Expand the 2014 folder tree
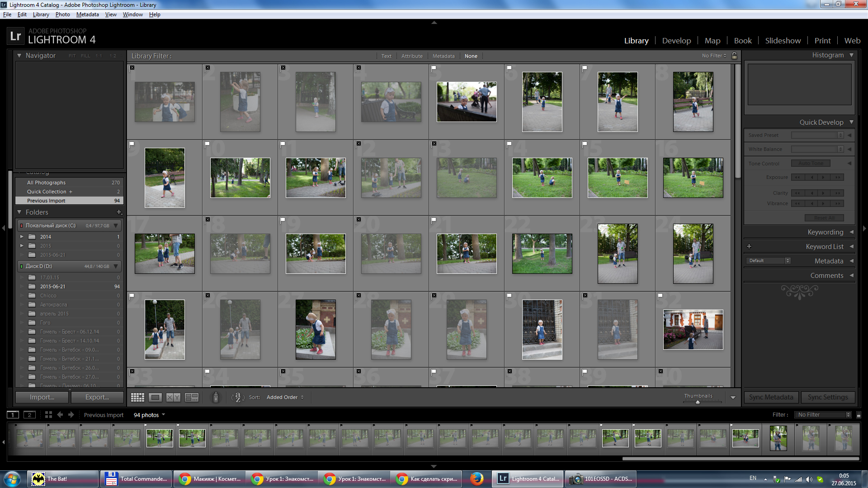 (21, 237)
